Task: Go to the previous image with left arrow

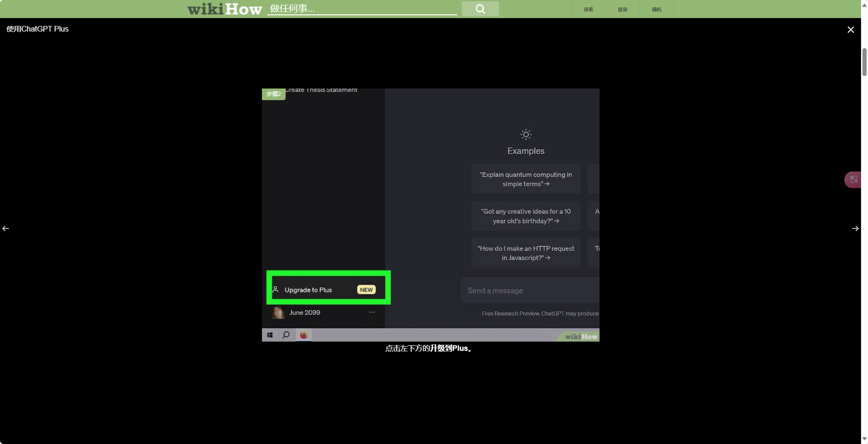Action: click(x=6, y=228)
